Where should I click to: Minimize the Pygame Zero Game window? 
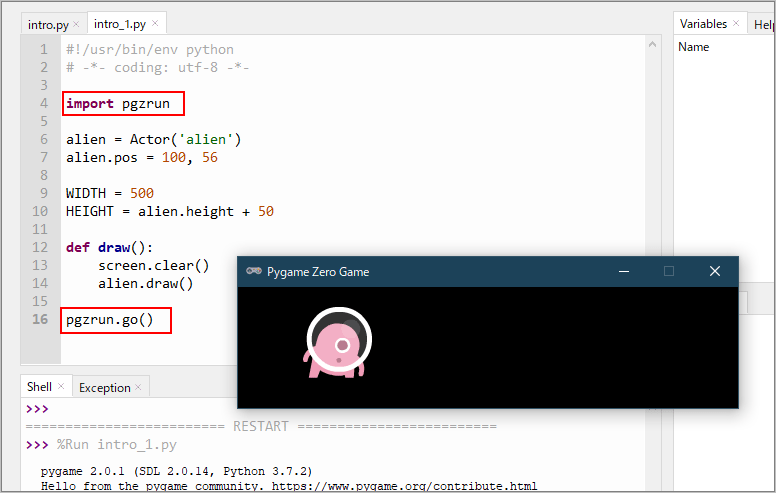coord(624,271)
